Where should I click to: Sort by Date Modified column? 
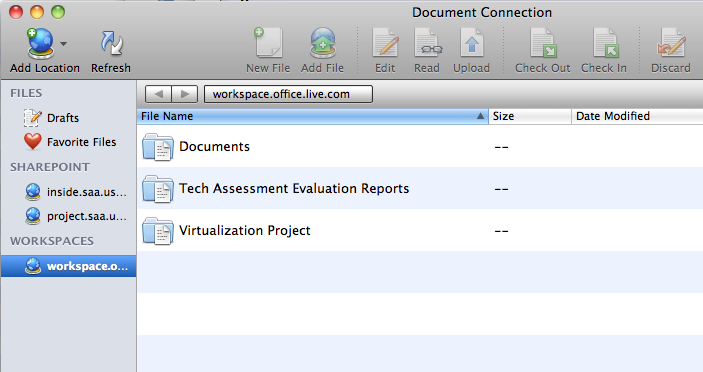(x=637, y=116)
